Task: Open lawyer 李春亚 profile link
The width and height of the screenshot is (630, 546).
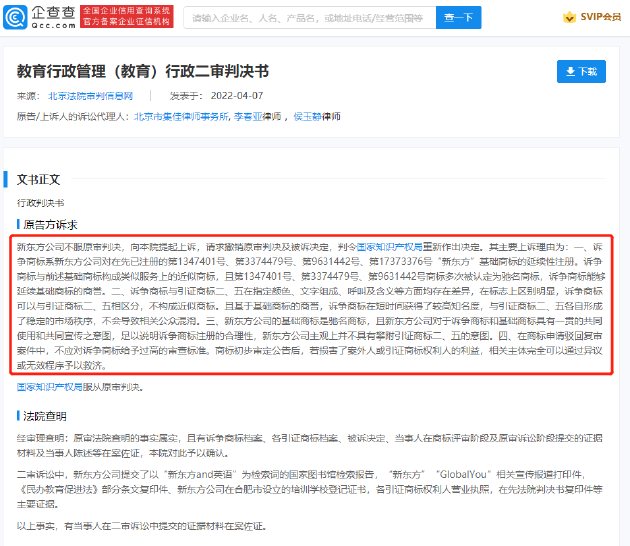Action: [248, 117]
